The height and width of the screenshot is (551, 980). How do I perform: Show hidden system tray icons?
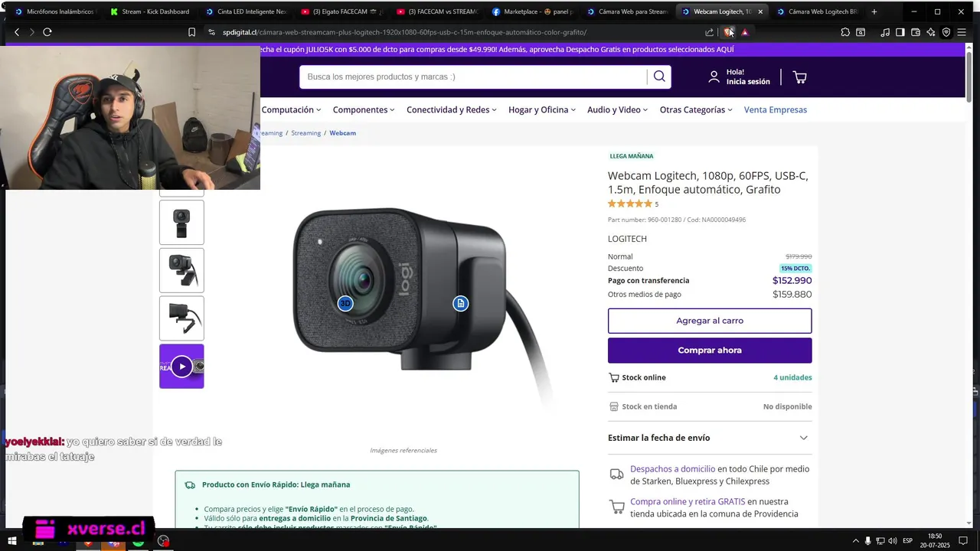pyautogui.click(x=856, y=541)
